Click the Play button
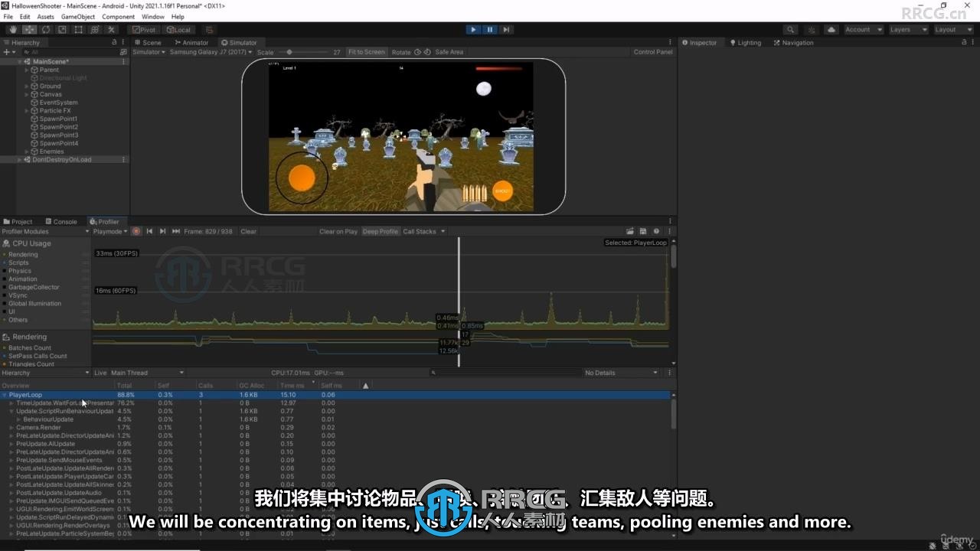The width and height of the screenshot is (980, 551). click(473, 30)
